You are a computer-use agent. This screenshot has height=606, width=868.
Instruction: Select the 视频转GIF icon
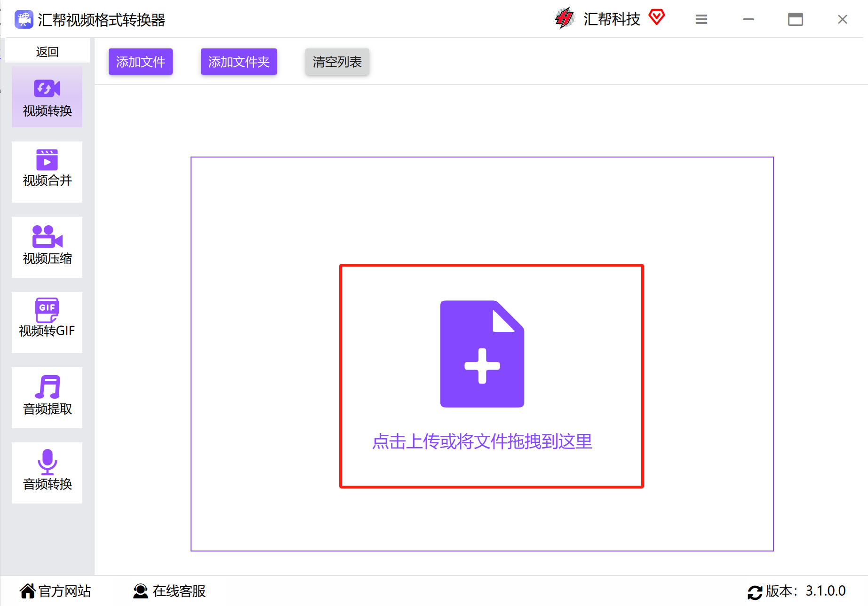[x=47, y=310]
